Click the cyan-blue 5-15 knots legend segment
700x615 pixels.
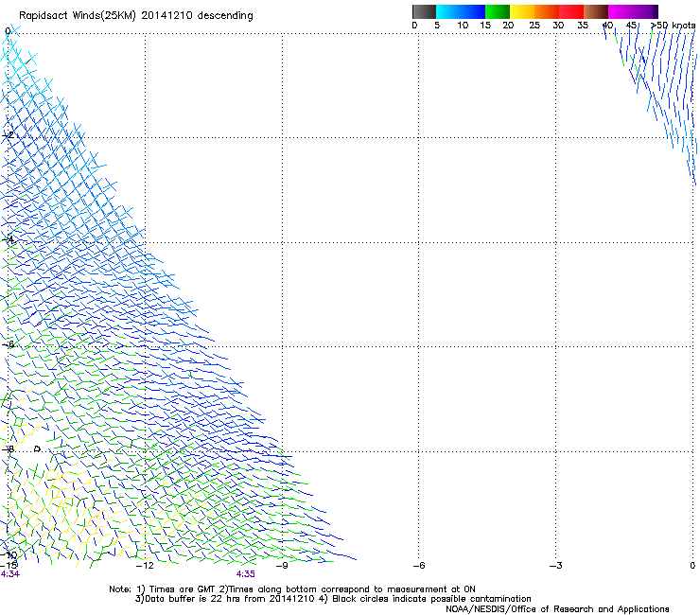click(x=461, y=11)
